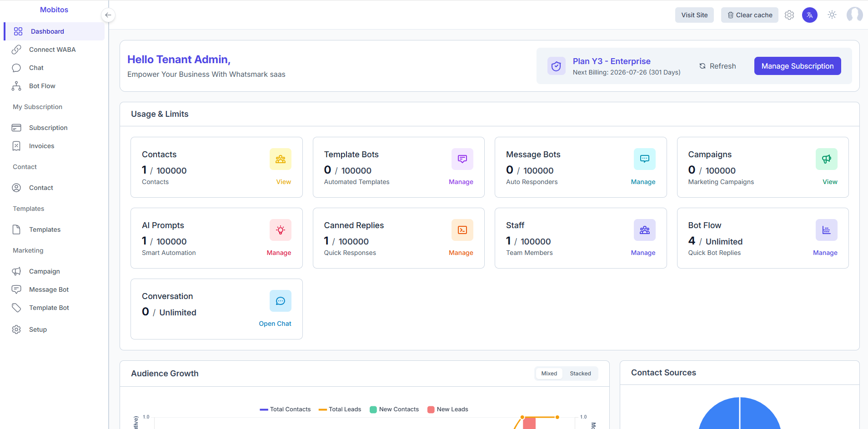Toggle New Leads in the chart legend
The height and width of the screenshot is (429, 868).
coord(447,409)
